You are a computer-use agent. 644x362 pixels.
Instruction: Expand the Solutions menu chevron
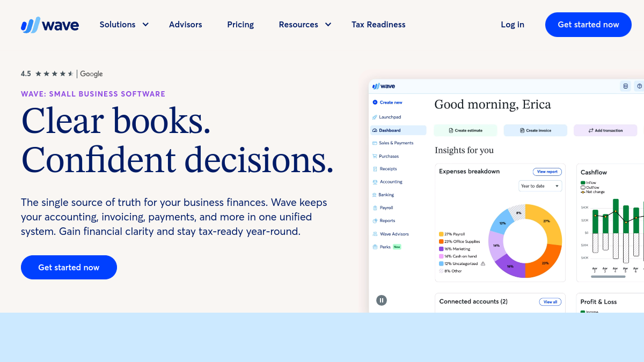point(145,25)
